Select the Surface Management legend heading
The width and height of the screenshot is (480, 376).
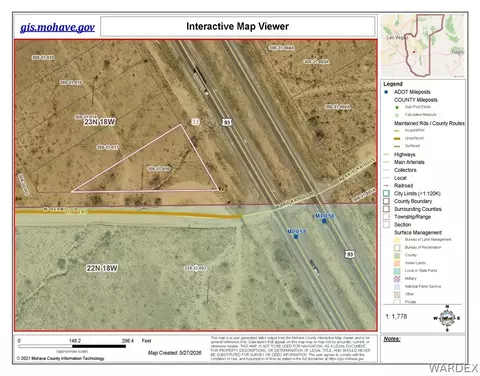coord(418,232)
